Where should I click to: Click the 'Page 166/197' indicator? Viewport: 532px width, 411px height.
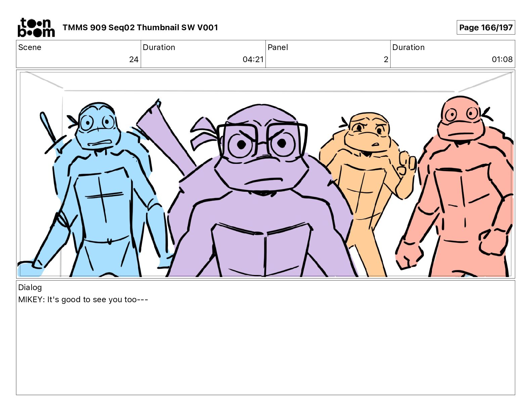486,28
